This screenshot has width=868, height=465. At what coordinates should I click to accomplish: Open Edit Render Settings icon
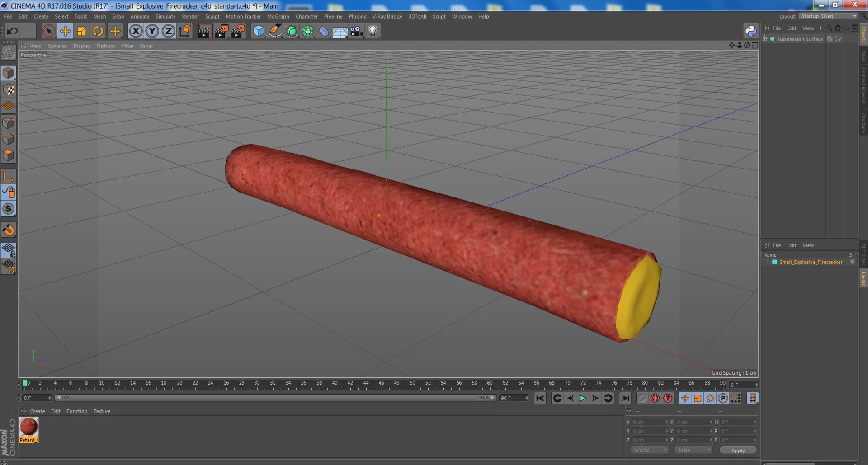click(x=238, y=31)
